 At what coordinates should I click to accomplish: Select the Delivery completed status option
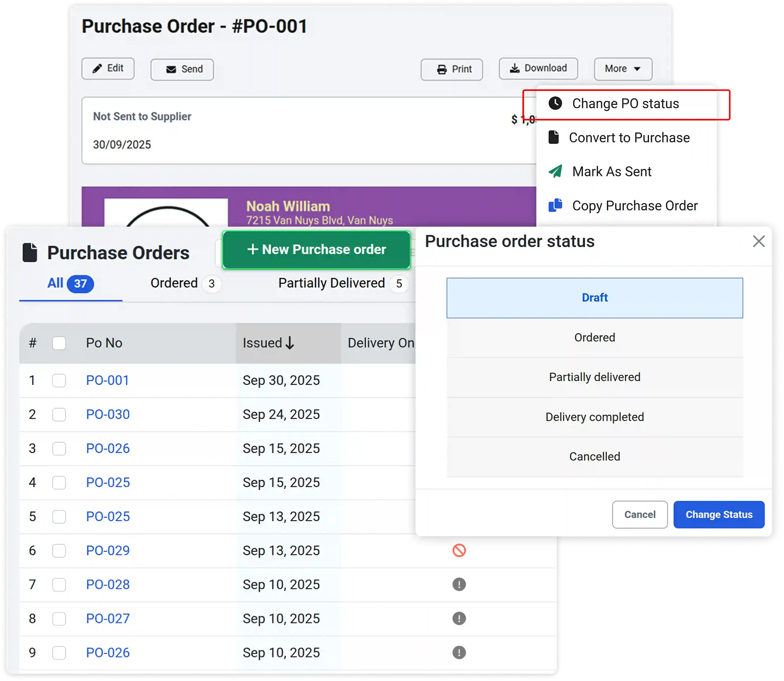click(x=594, y=417)
